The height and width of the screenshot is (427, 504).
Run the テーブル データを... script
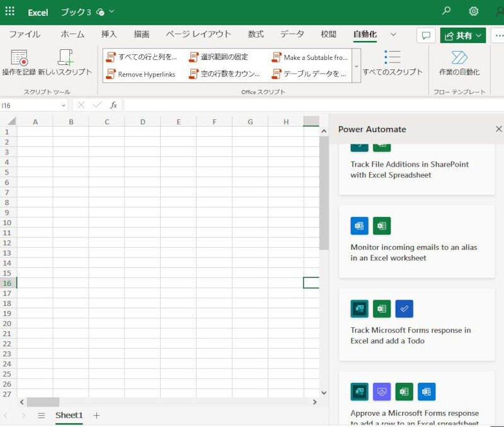click(x=309, y=74)
